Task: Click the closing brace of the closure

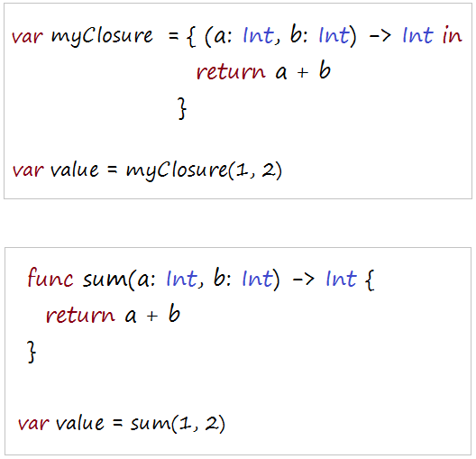Action: click(182, 109)
